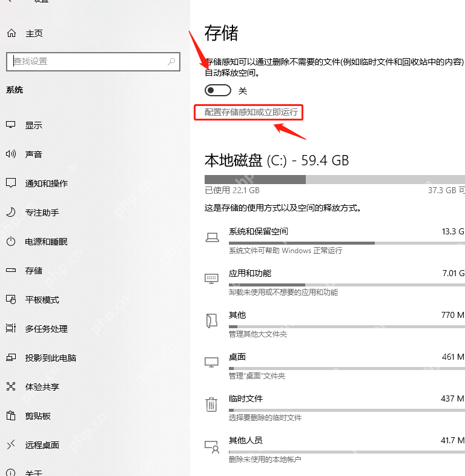Image resolution: width=465 pixels, height=476 pixels.
Task: Open 应用和功能 storage category
Action: click(x=335, y=283)
